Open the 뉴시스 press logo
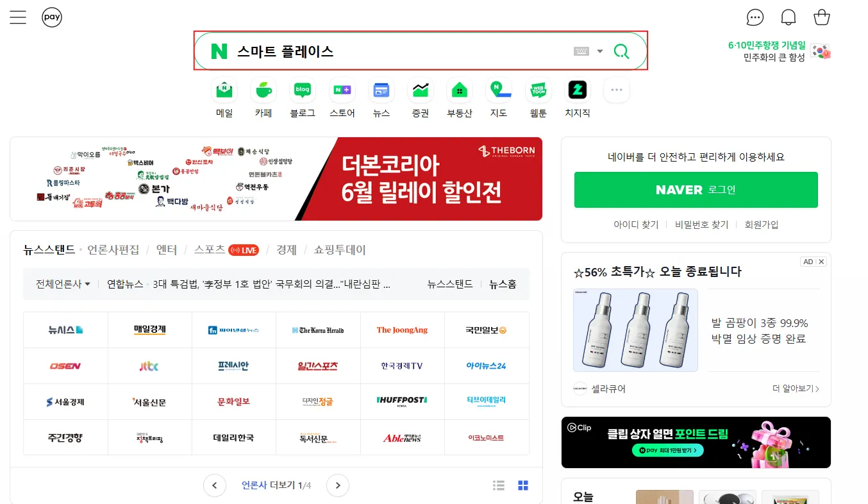Screen dimensions: 868x504 pos(65,330)
